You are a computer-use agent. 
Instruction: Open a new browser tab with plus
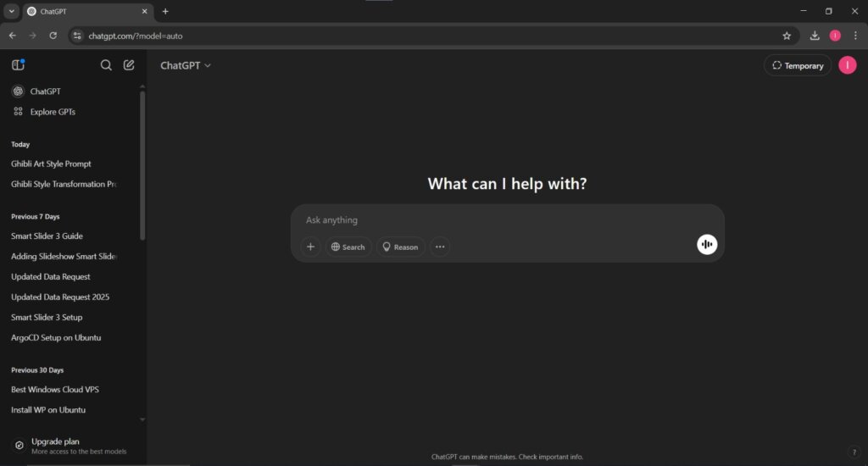click(165, 11)
